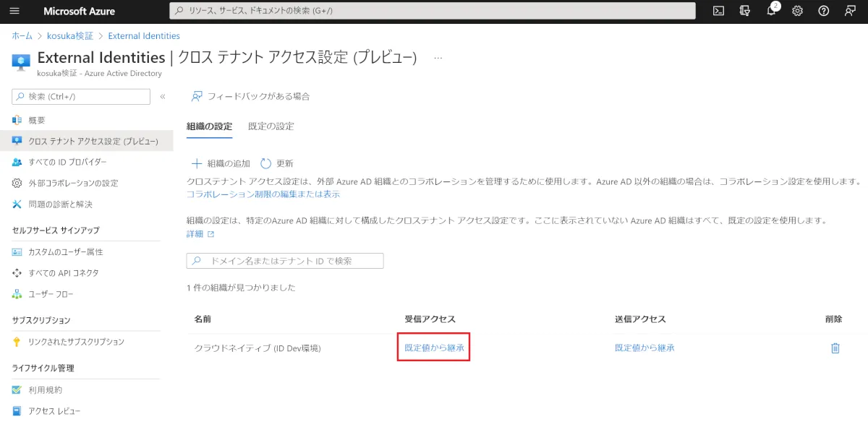Open feedback icon in top bar
Viewport: 868px width, 427px height.
point(850,11)
